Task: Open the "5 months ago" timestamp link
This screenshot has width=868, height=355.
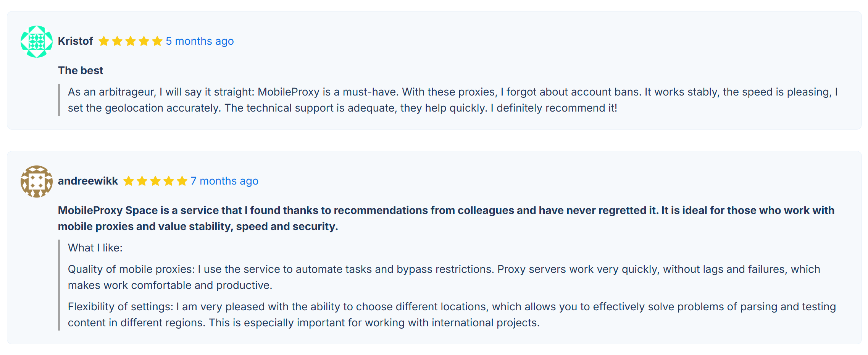Action: pyautogui.click(x=200, y=41)
